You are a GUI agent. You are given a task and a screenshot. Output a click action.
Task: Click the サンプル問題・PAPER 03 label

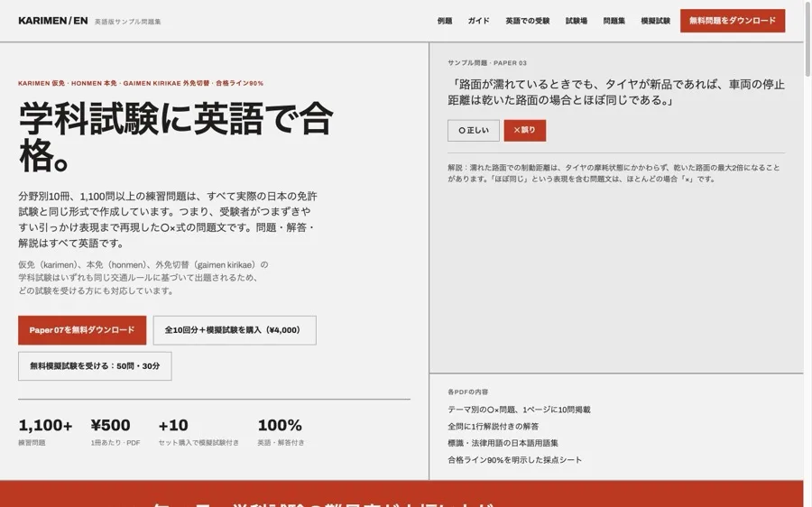(487, 63)
